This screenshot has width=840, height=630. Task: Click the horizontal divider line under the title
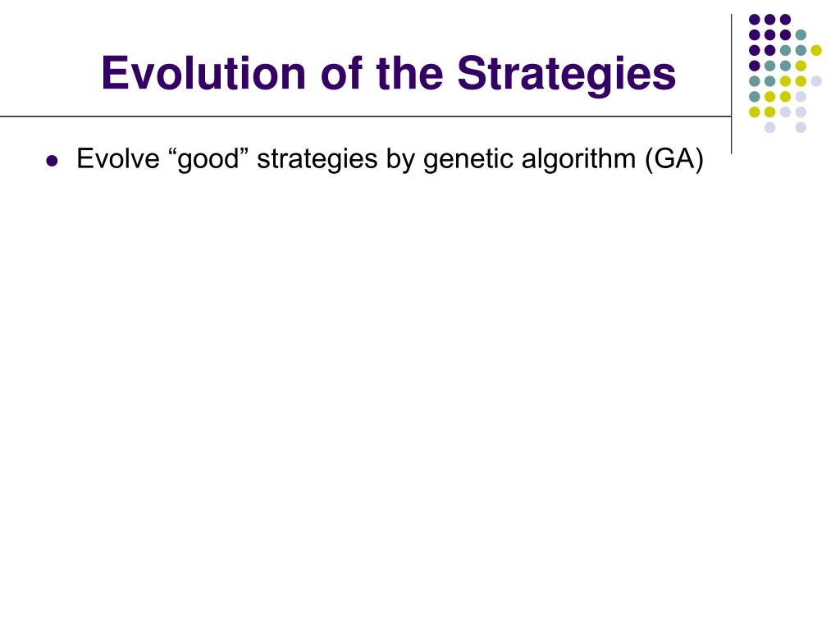365,116
